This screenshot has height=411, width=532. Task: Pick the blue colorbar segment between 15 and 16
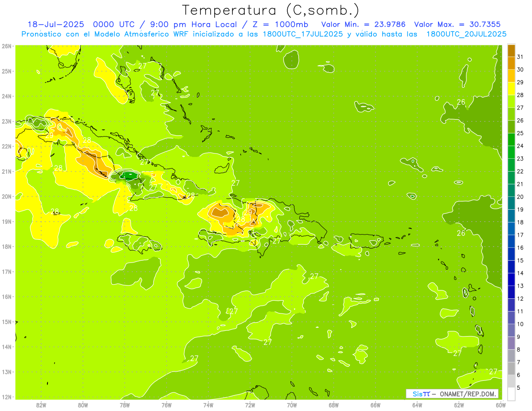pos(511,254)
